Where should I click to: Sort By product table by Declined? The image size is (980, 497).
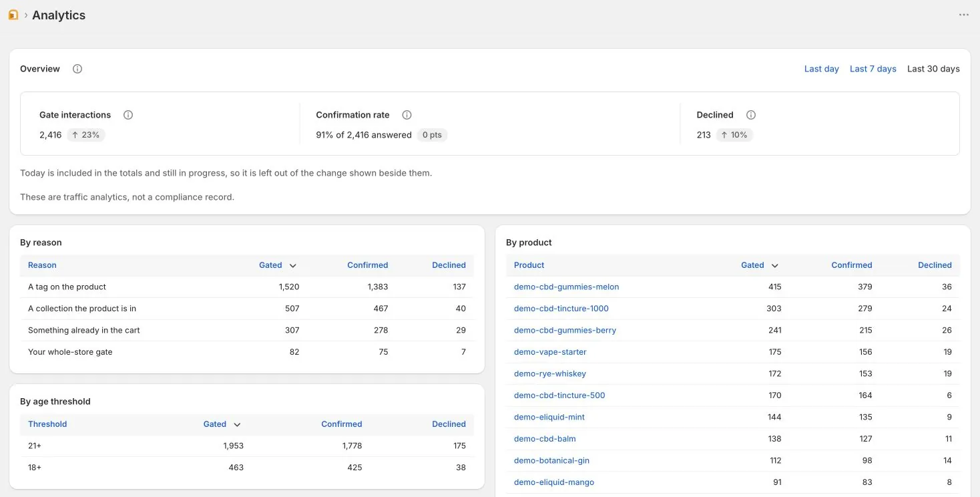935,265
